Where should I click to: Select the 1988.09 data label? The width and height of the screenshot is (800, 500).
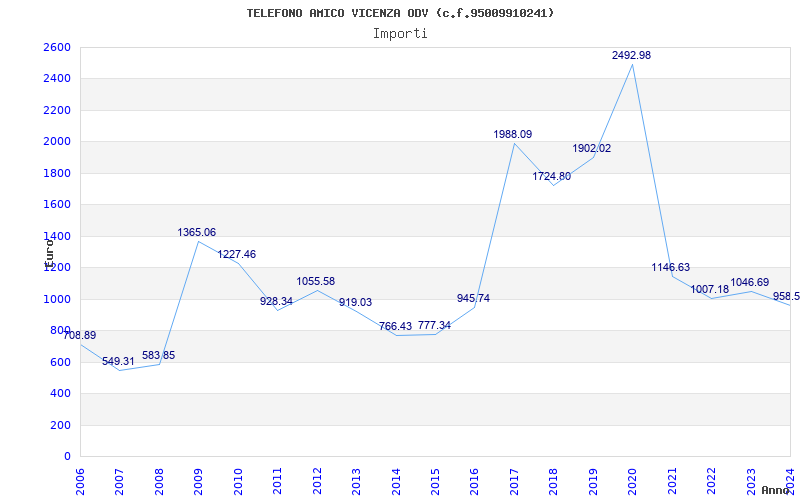[513, 134]
